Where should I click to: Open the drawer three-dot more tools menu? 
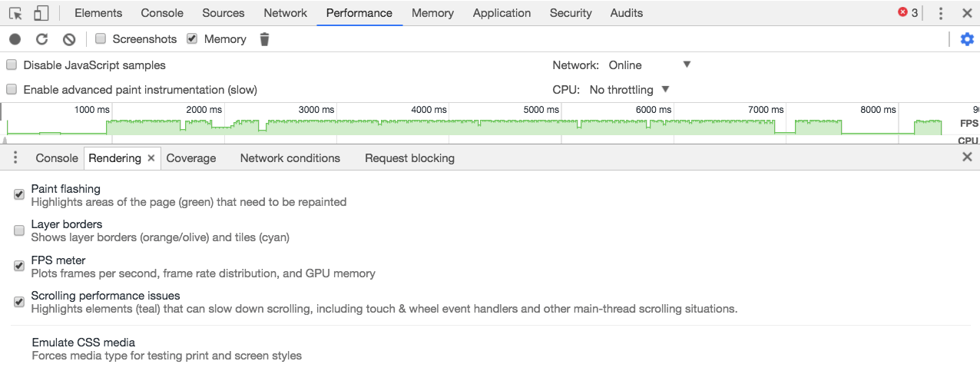(15, 157)
